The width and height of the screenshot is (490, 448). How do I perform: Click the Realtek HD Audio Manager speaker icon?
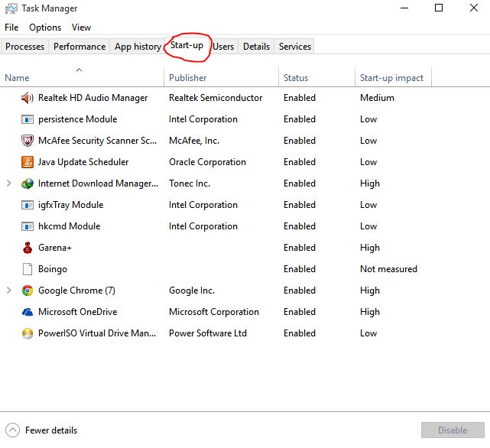point(28,98)
